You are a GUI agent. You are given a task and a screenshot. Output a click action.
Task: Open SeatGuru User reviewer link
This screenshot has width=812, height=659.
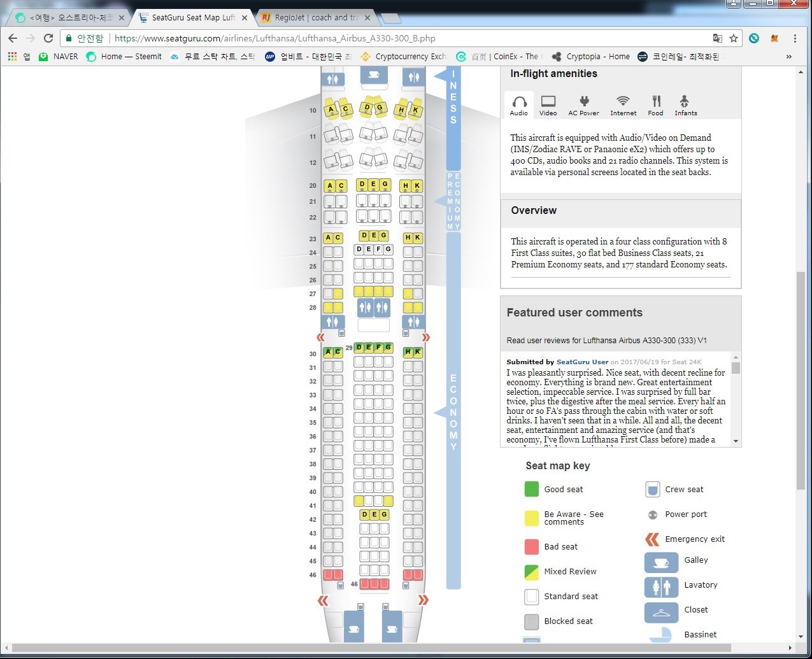582,362
